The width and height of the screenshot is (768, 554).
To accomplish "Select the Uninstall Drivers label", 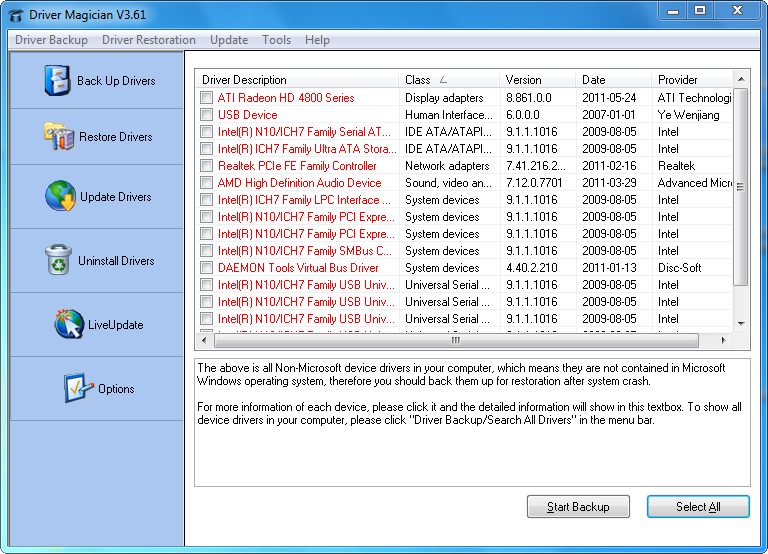I will pyautogui.click(x=116, y=261).
